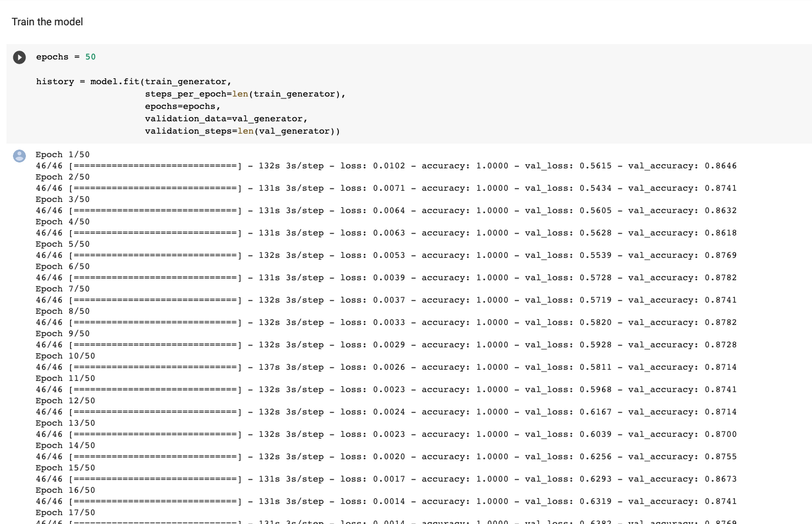The height and width of the screenshot is (524, 812).
Task: Click the play triangle to rerun training
Action: tap(19, 57)
